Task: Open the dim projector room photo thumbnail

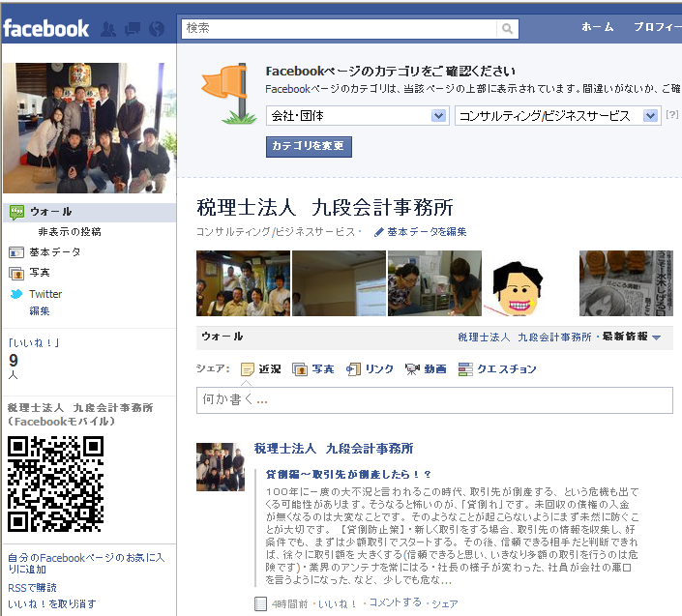Action: (339, 283)
